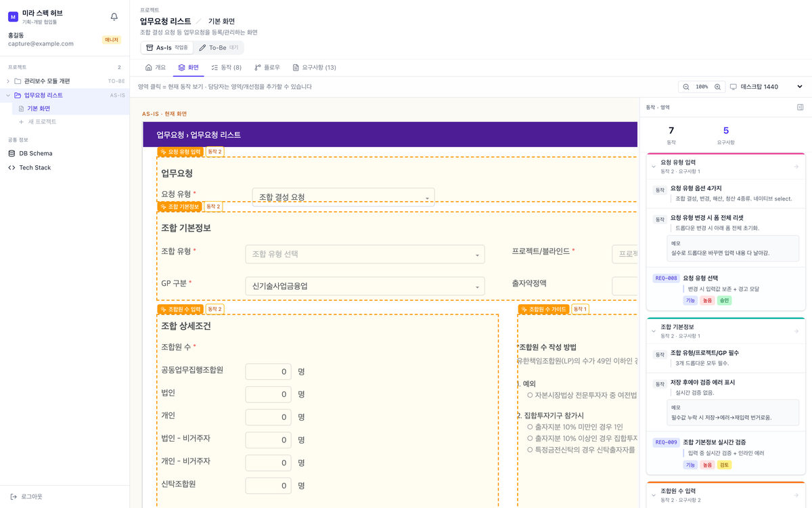The width and height of the screenshot is (812, 508).
Task: Open the 개요 tab
Action: 155,68
